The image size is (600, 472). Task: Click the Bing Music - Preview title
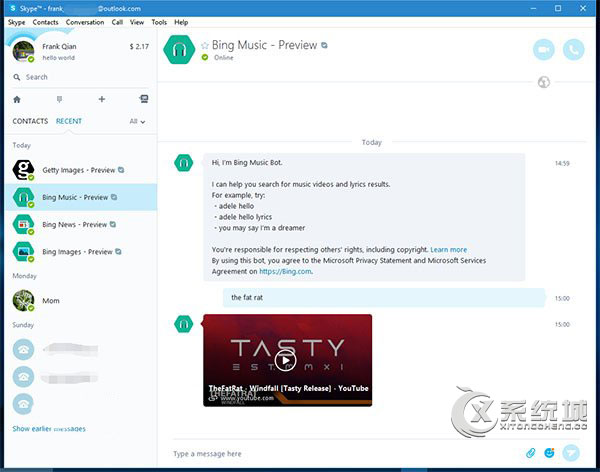pyautogui.click(x=264, y=45)
